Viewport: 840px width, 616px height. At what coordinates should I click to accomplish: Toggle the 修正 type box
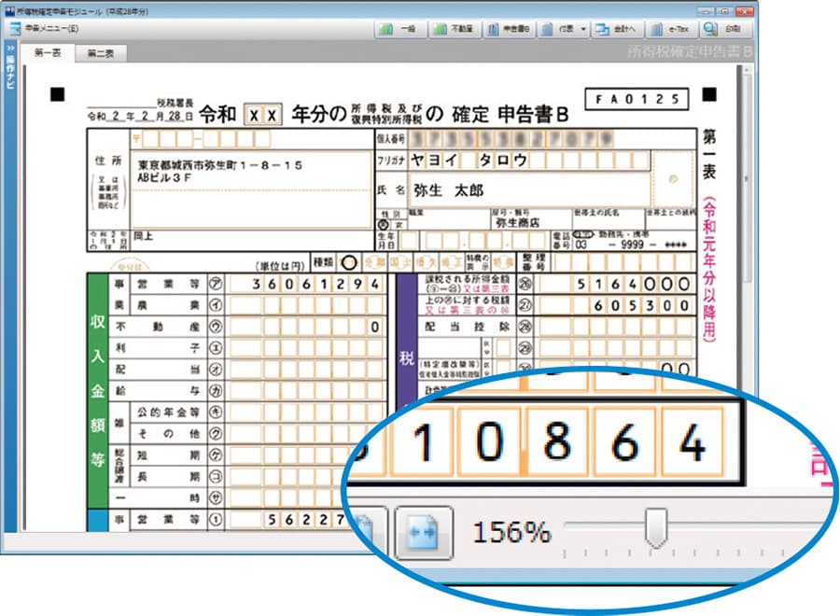pyautogui.click(x=451, y=263)
